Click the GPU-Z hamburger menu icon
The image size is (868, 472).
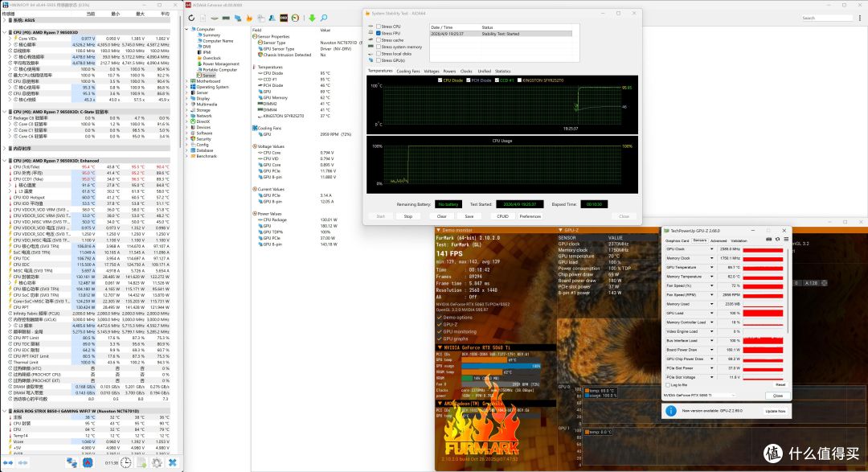(x=785, y=240)
